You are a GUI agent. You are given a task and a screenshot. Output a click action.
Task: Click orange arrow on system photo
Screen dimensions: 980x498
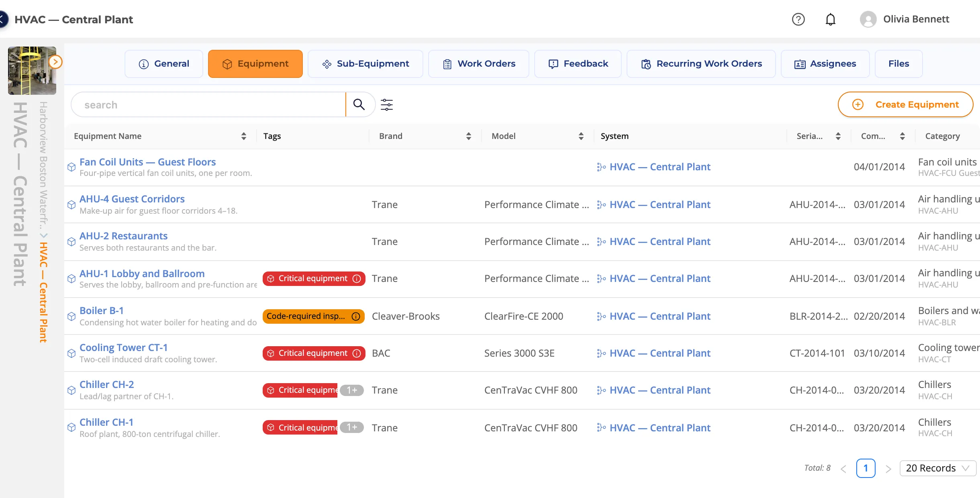click(x=55, y=62)
